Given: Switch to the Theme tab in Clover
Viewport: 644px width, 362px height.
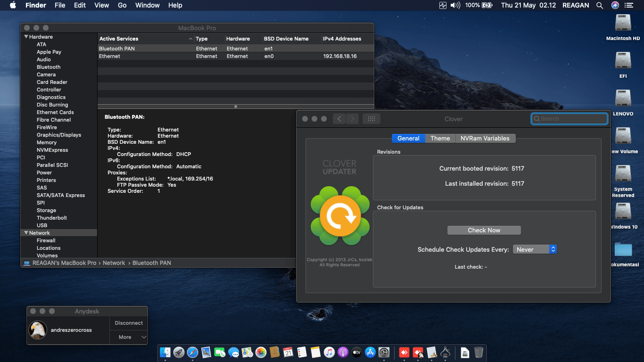Looking at the screenshot, I should click(440, 138).
